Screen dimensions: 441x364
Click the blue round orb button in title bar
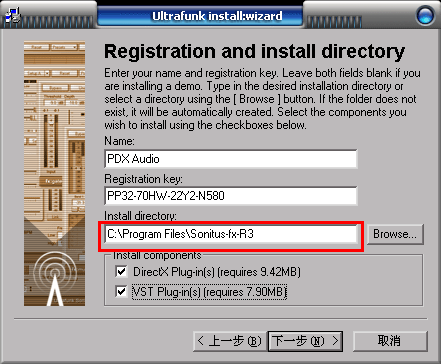pos(425,16)
